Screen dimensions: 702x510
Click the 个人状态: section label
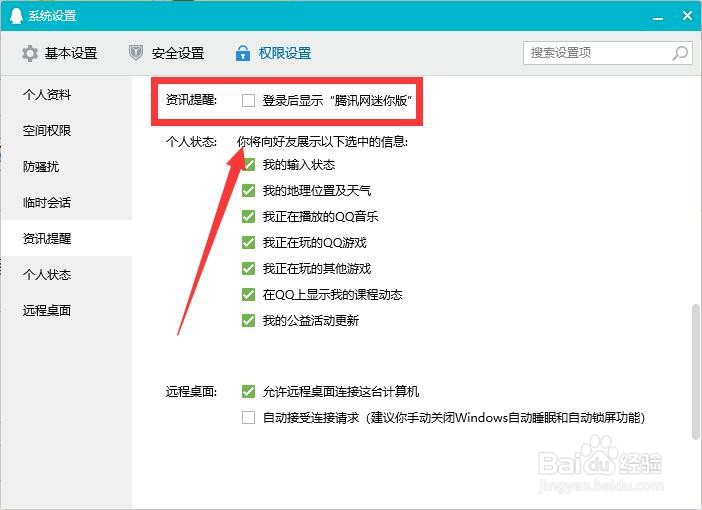[x=191, y=142]
